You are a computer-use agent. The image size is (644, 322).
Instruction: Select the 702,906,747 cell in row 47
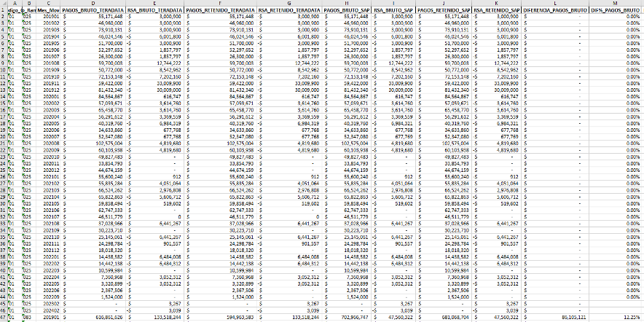click(x=347, y=317)
